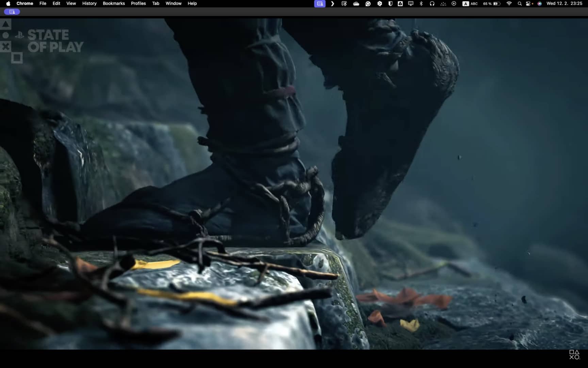Open the shield menu bar icon
Screen dimensions: 588x368
pyautogui.click(x=390, y=3)
